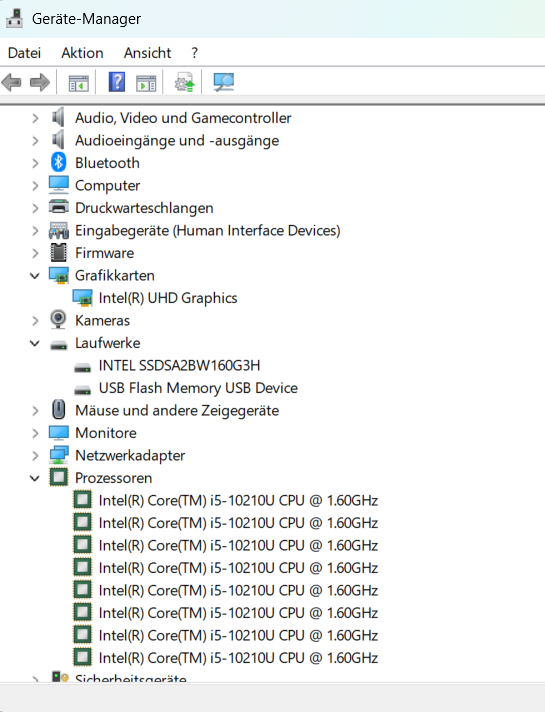
Task: Select the Grafikkarten label
Action: (x=114, y=276)
